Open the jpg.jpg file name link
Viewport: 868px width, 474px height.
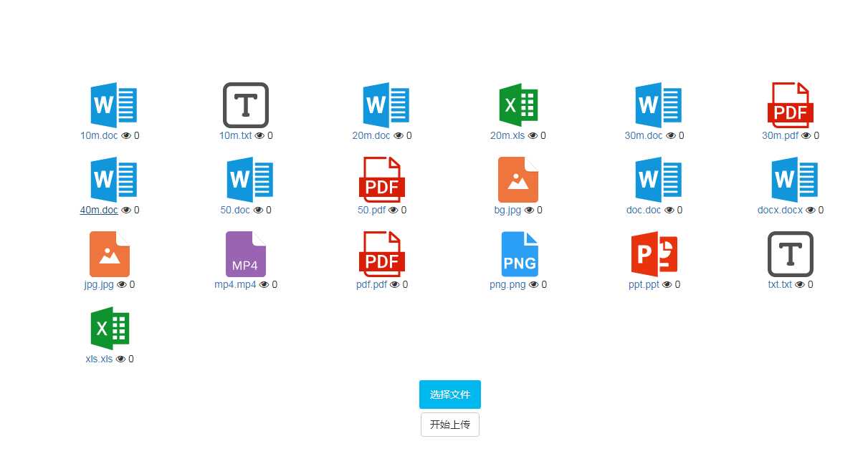pyautogui.click(x=99, y=284)
